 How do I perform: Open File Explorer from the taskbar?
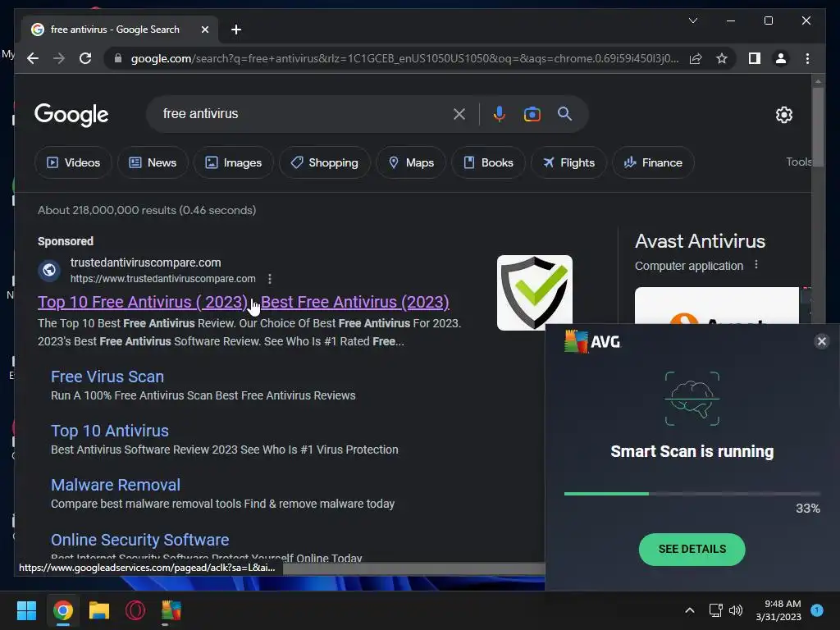99,610
